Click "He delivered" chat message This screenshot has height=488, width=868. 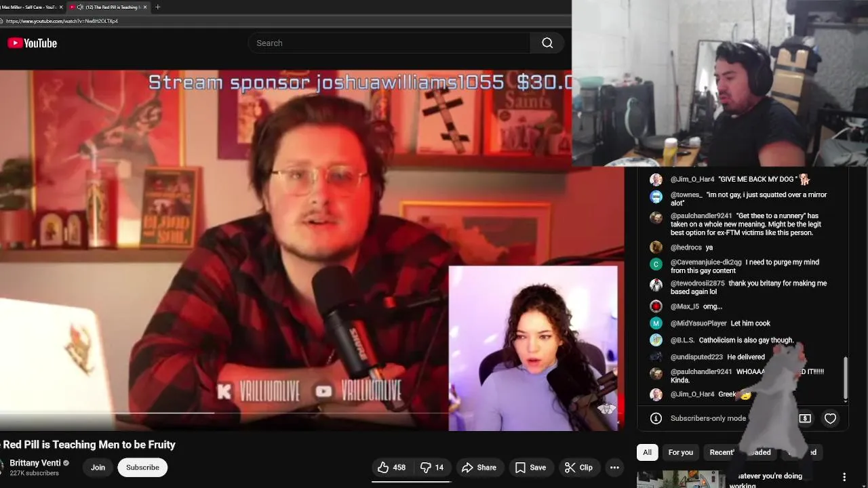[x=745, y=357]
